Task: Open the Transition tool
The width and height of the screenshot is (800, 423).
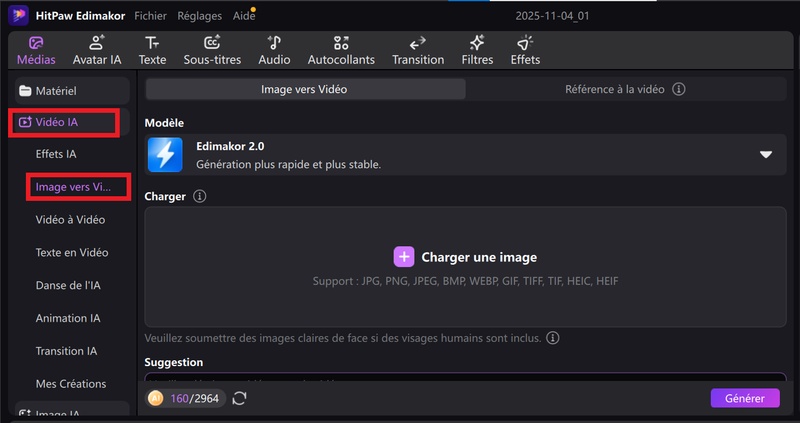Action: (418, 51)
